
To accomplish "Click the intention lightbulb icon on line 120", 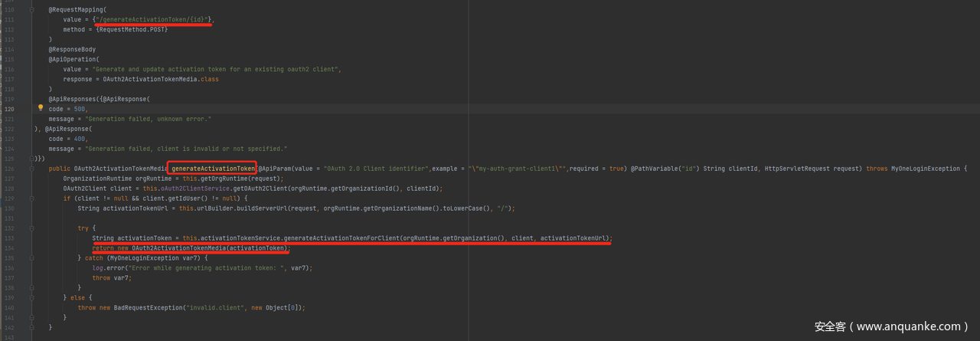I will click(41, 108).
